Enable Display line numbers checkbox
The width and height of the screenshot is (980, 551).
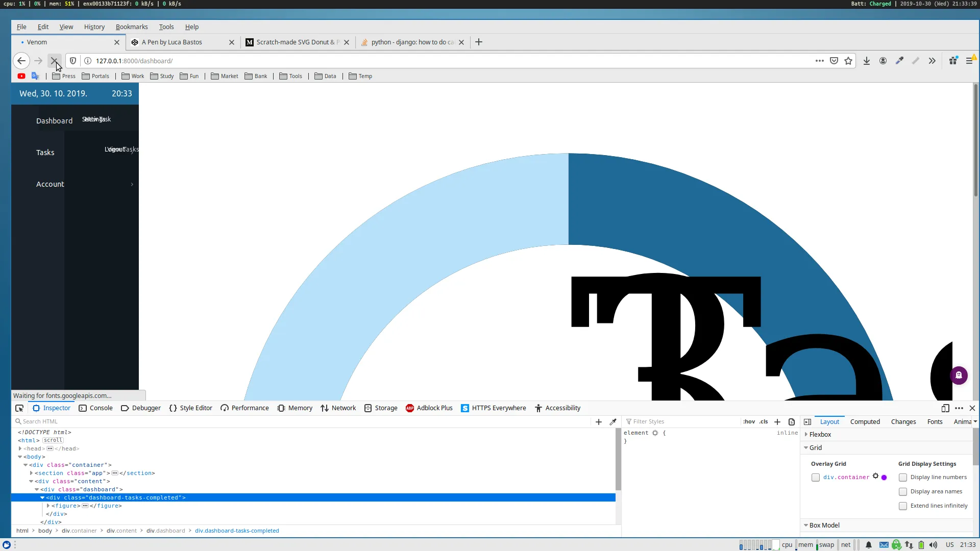coord(903,478)
